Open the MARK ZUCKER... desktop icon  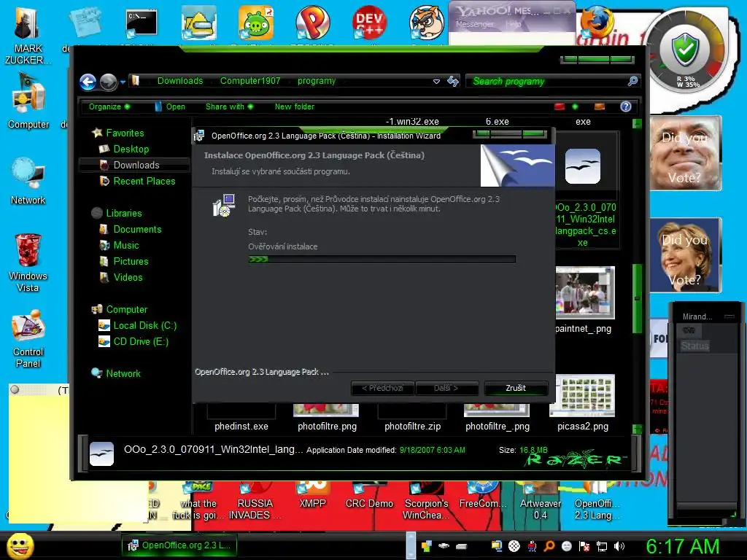pyautogui.click(x=28, y=35)
